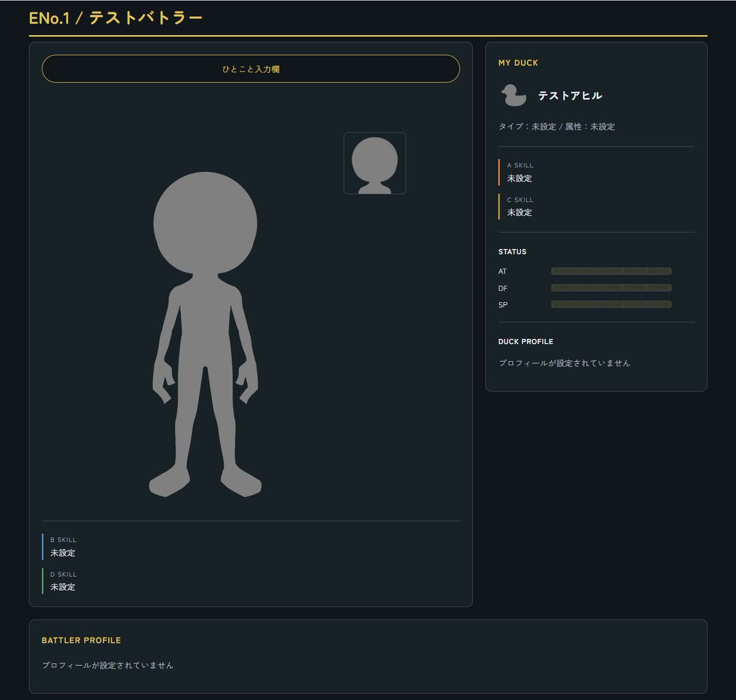
Task: Click the B SKILL 未設定 entry
Action: pyautogui.click(x=250, y=547)
